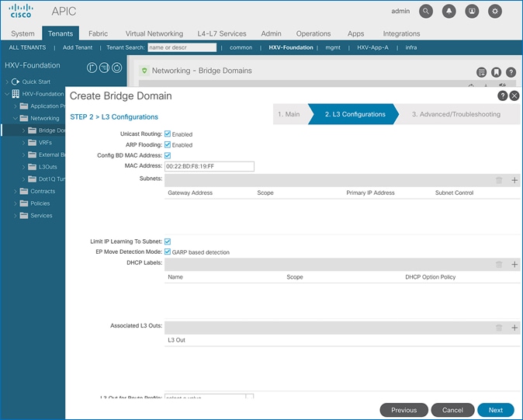Toggle Limit IP Learning To Subnet checkbox

coord(168,241)
